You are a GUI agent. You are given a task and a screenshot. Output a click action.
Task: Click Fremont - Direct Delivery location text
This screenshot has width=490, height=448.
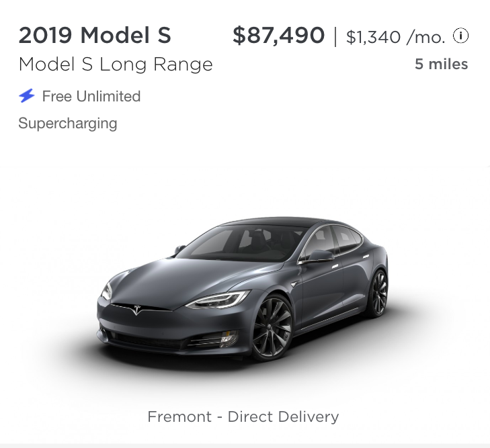click(243, 416)
